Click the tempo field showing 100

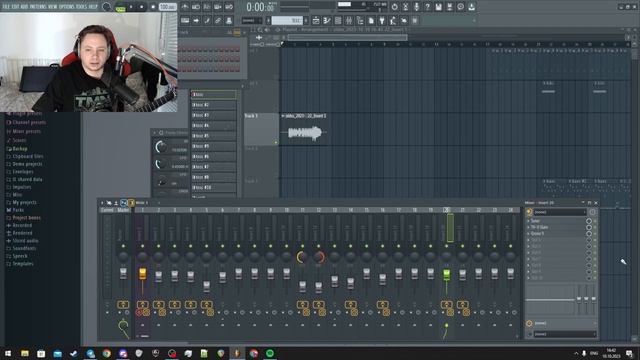point(167,7)
